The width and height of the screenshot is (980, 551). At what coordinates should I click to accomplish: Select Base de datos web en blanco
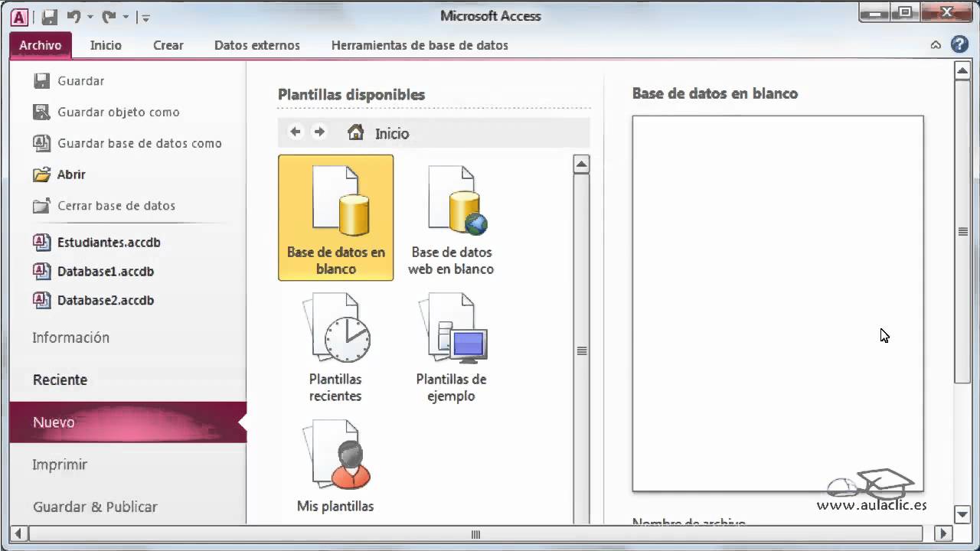(451, 217)
